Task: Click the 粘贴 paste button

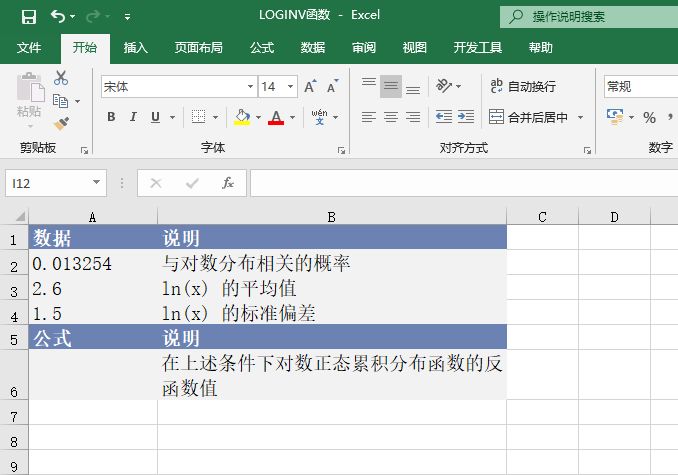Action: tap(29, 98)
